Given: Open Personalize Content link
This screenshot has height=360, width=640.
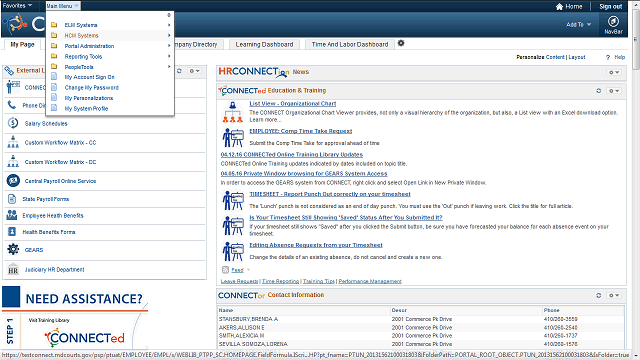Looking at the screenshot, I should point(555,57).
